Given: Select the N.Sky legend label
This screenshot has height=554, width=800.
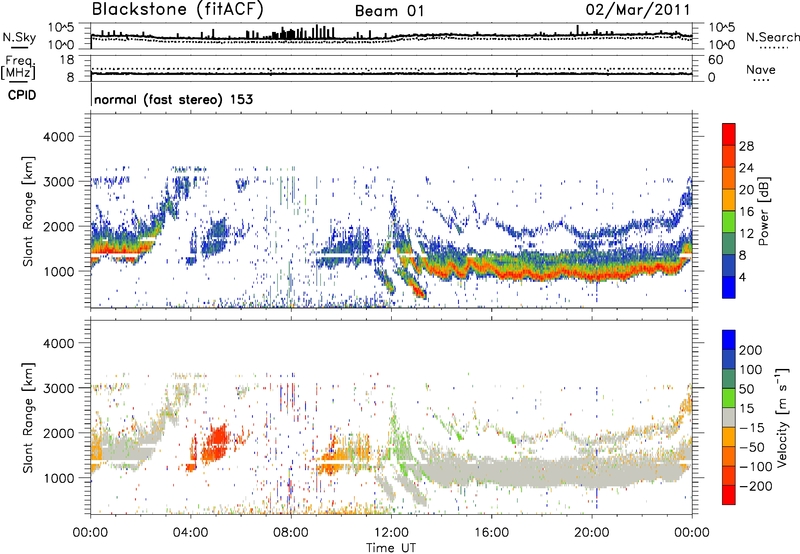Looking at the screenshot, I should (x=19, y=37).
